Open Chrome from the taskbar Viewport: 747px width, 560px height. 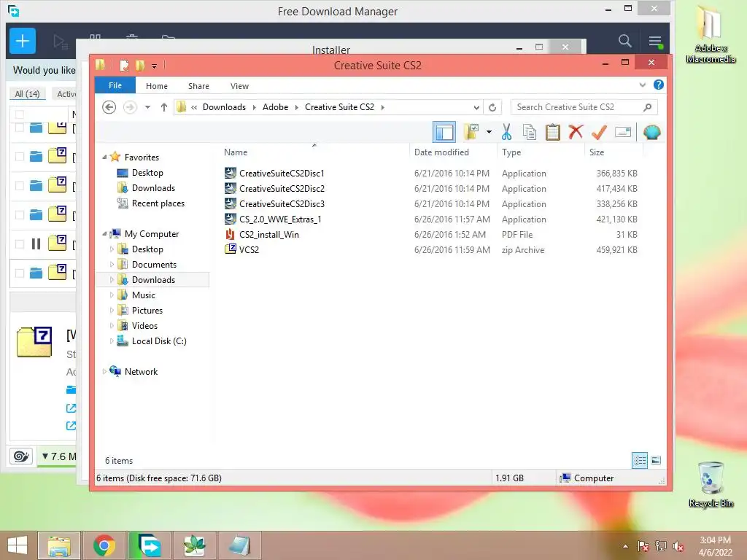[104, 545]
